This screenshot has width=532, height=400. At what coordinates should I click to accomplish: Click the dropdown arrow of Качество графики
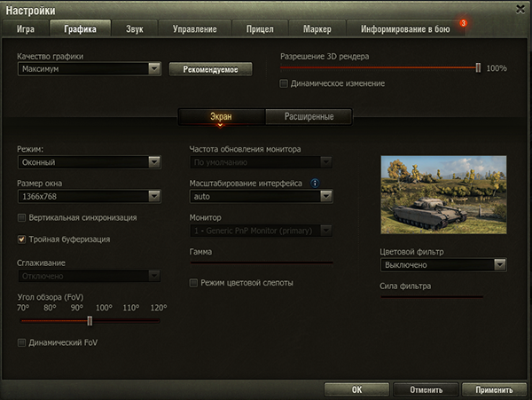[x=154, y=69]
